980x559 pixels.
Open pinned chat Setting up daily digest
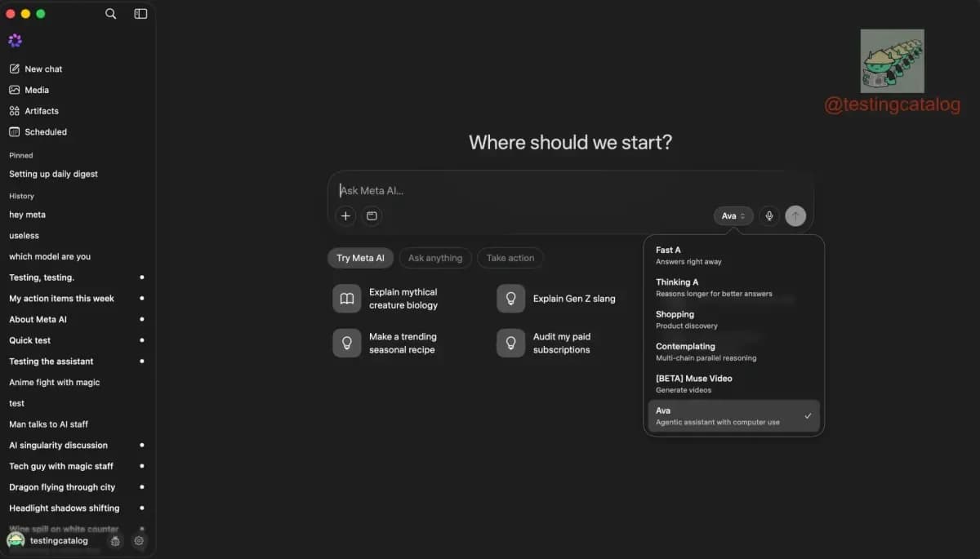pyautogui.click(x=54, y=174)
